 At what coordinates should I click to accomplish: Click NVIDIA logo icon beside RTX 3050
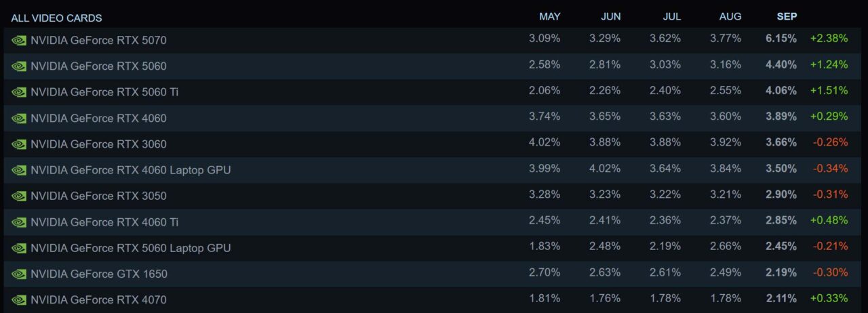pos(19,196)
